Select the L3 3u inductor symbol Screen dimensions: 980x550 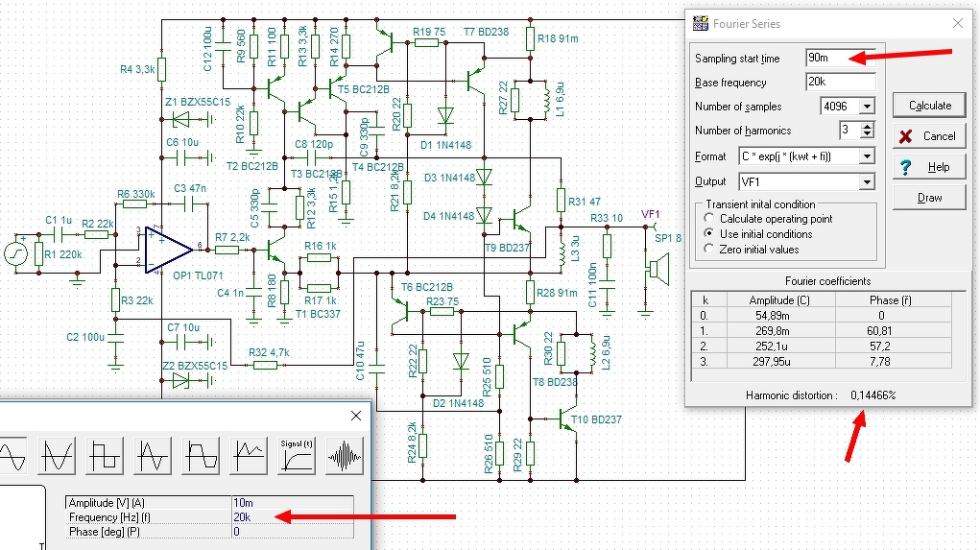tap(562, 255)
